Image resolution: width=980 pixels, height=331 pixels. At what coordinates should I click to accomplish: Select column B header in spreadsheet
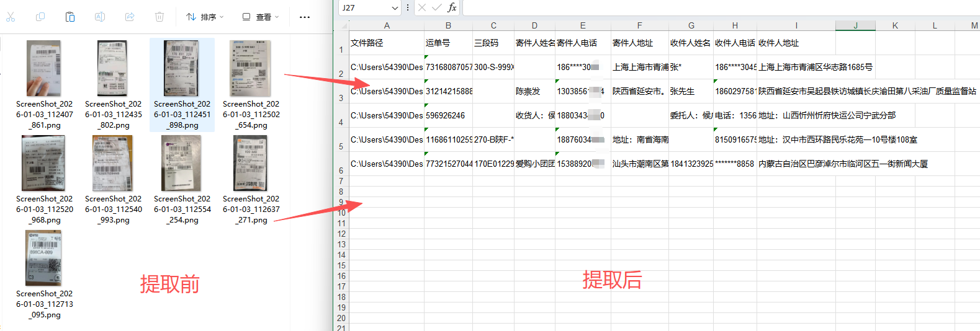point(448,25)
